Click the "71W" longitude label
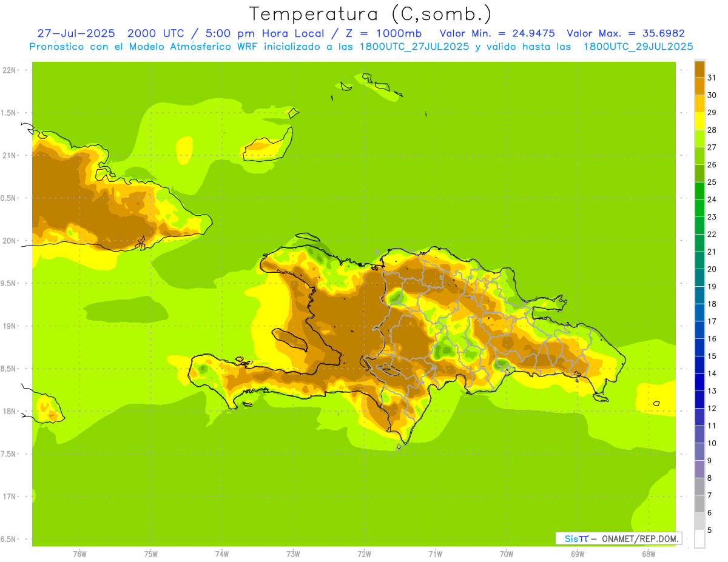Screen dimensions: 728x562 coord(435,554)
